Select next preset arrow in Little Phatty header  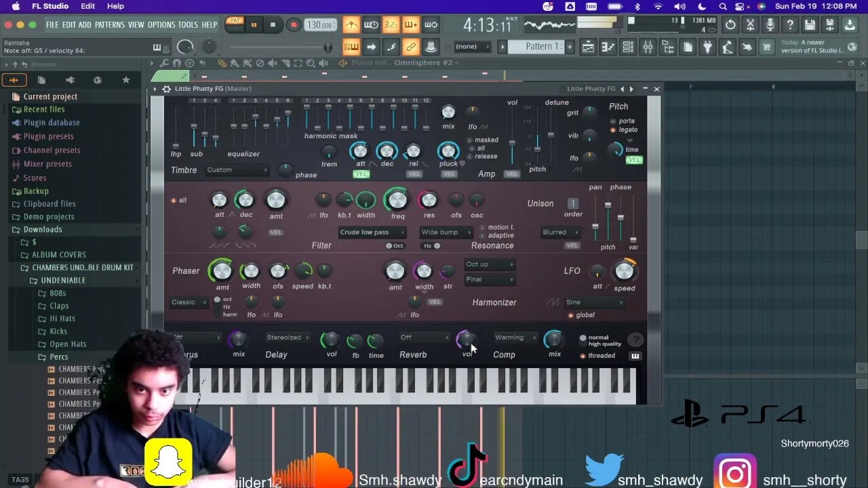[x=631, y=89]
